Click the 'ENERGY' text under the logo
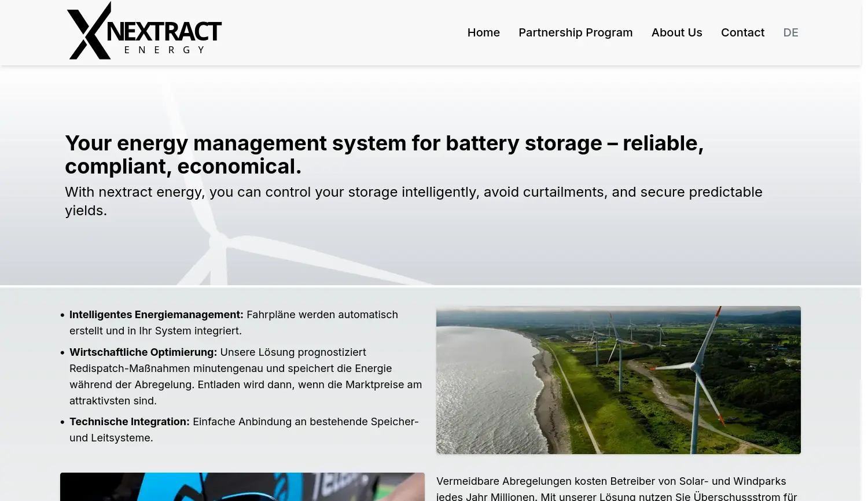This screenshot has height=501, width=868. pyautogui.click(x=164, y=50)
